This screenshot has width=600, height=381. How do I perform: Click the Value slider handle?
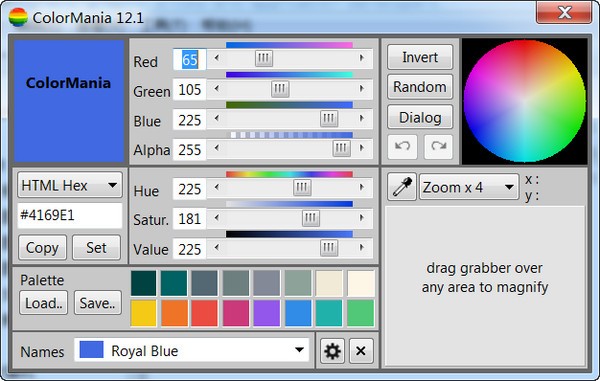pos(329,247)
